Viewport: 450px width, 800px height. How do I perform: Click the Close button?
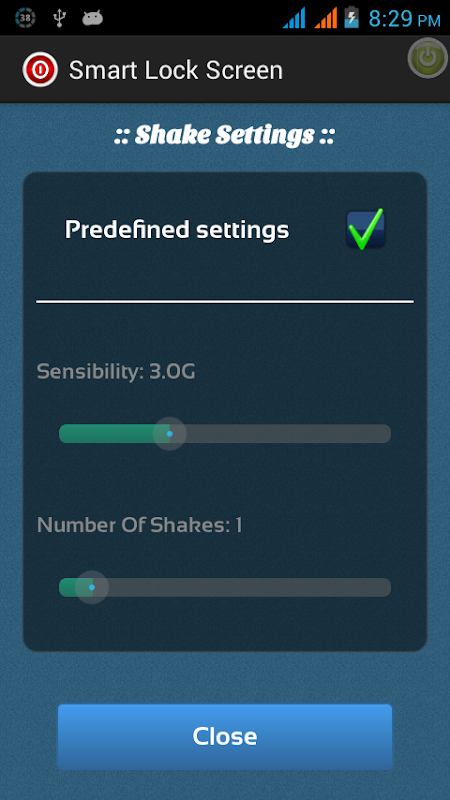225,737
